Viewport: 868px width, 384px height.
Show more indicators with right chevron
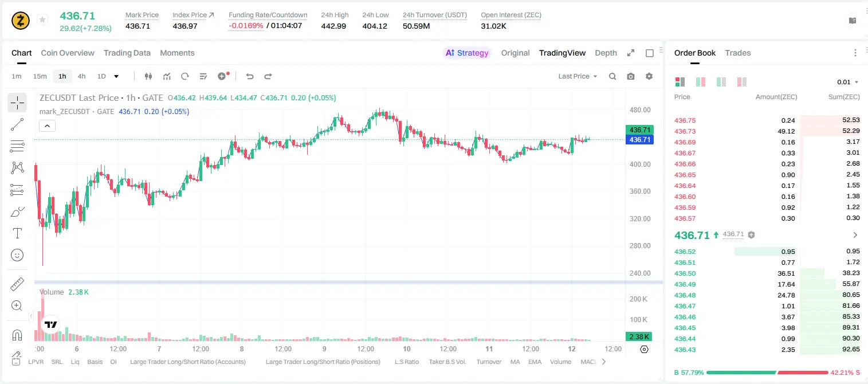(x=603, y=362)
